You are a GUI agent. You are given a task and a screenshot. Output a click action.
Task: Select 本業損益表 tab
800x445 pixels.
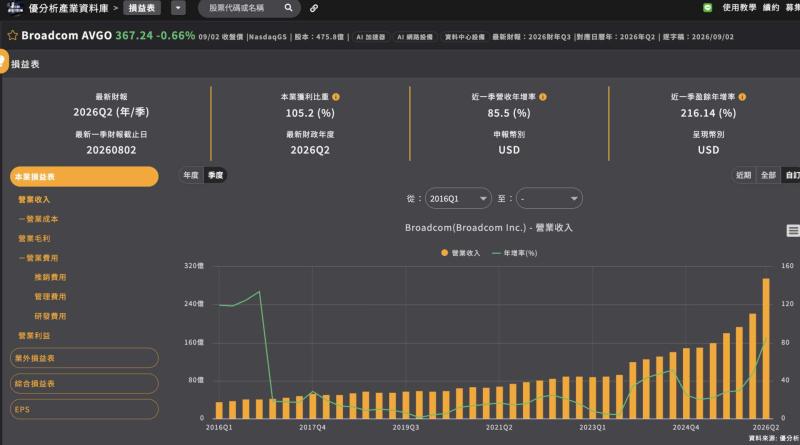point(84,177)
